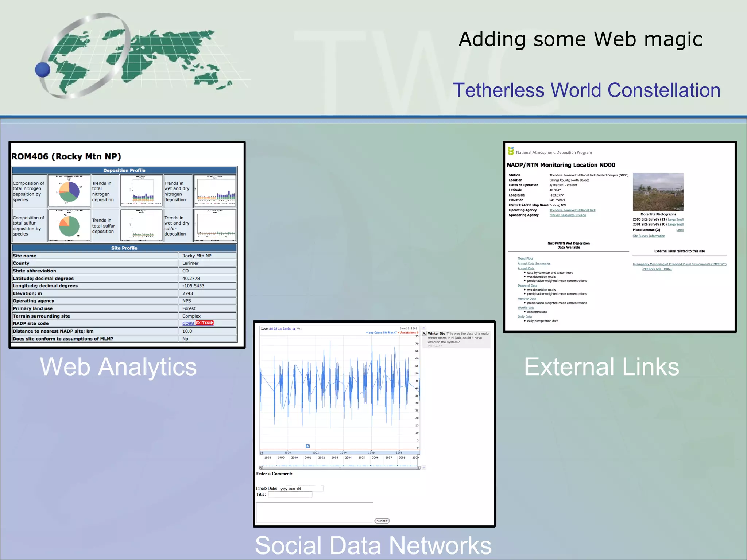Click the 40.2778 latitude value

coord(191,279)
